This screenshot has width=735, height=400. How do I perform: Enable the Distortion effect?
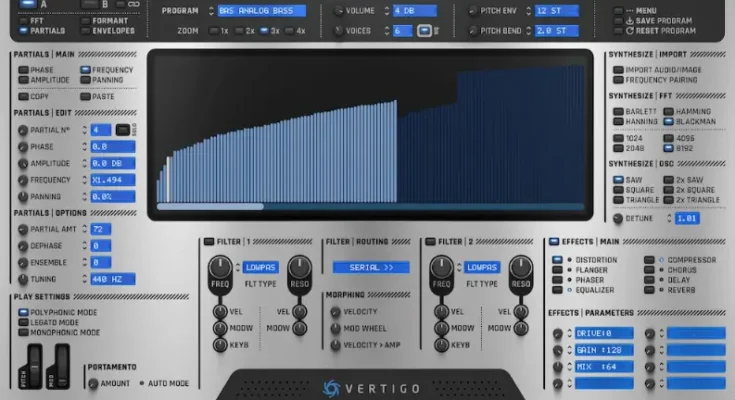557,260
